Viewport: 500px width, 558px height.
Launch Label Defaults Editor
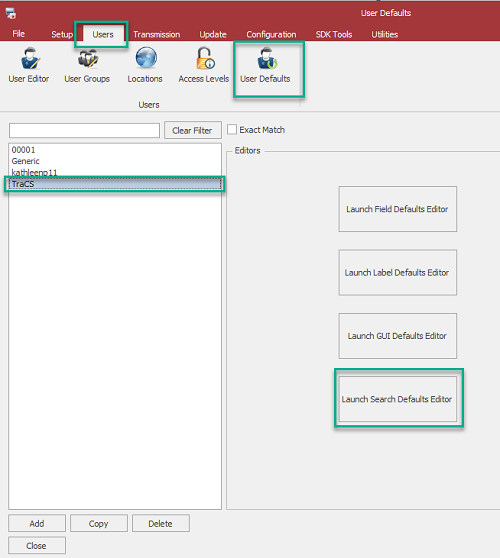(x=398, y=272)
